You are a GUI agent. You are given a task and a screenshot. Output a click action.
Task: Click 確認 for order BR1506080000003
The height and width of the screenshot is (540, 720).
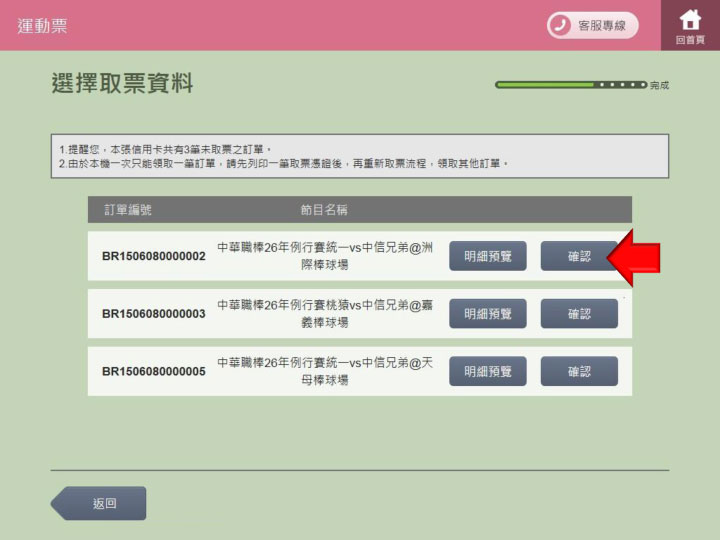[x=579, y=314]
